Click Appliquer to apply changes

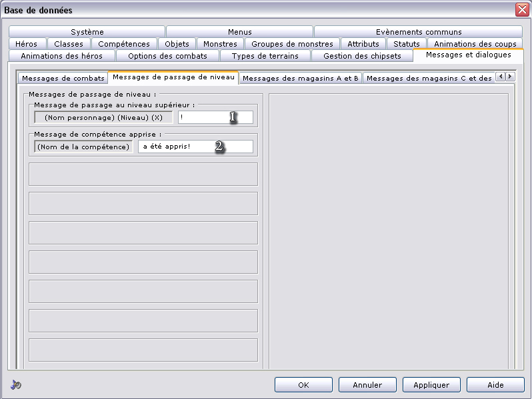coord(431,384)
